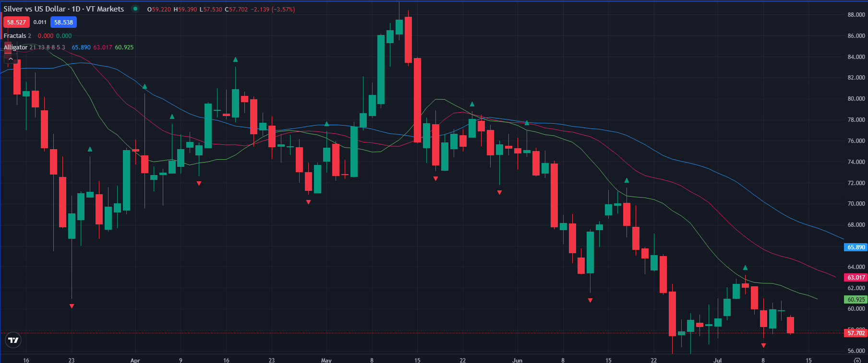Click the 56.000 price axis label

[x=856, y=351]
